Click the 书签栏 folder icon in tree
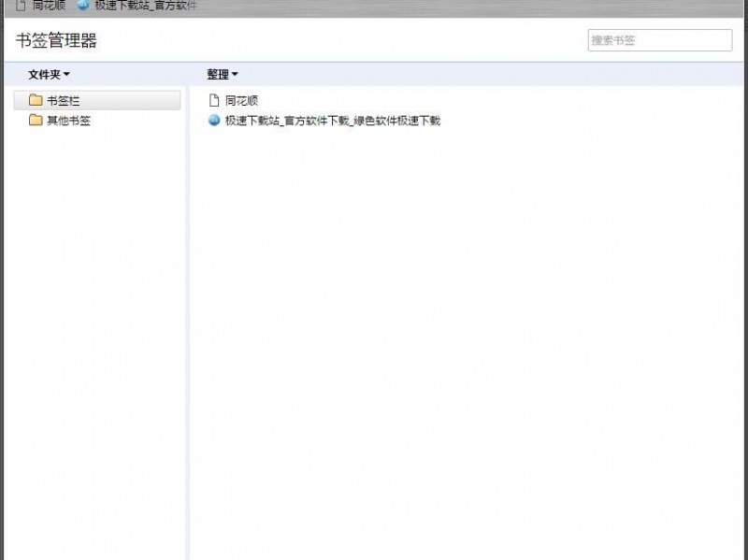Image resolution: width=748 pixels, height=560 pixels. (x=36, y=100)
